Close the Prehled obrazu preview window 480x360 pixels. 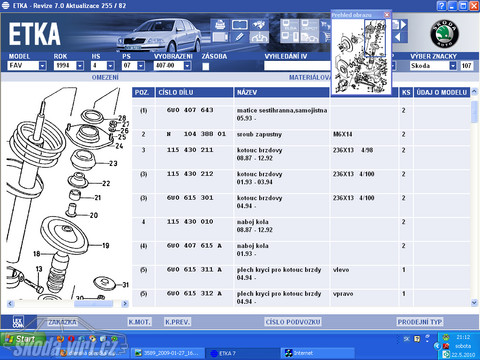coord(387,15)
